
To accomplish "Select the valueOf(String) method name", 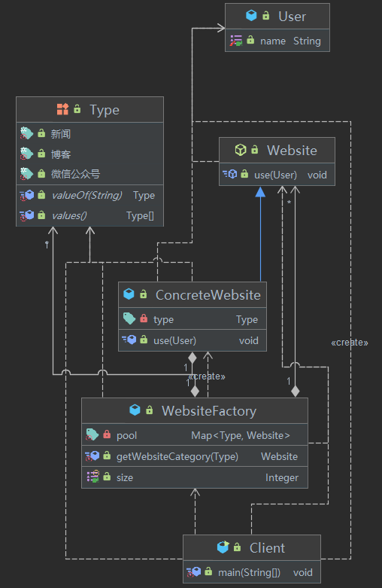I will (86, 196).
